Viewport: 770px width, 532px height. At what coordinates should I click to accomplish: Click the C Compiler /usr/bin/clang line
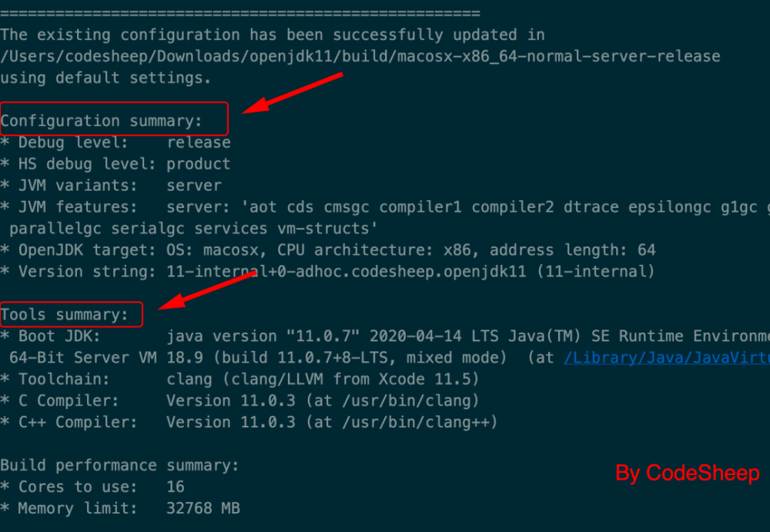coord(240,400)
